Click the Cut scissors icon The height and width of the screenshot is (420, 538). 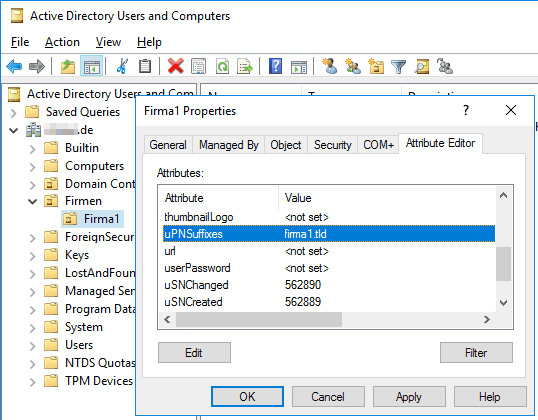point(122,66)
